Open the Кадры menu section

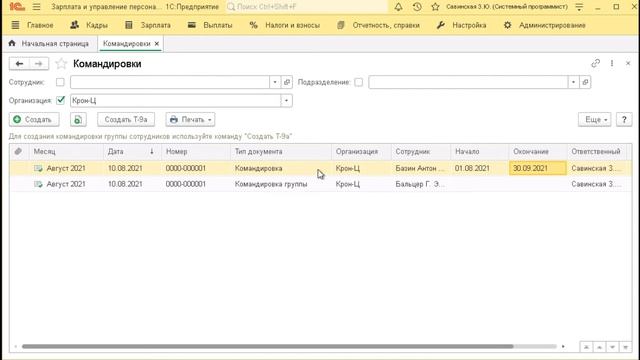89,25
